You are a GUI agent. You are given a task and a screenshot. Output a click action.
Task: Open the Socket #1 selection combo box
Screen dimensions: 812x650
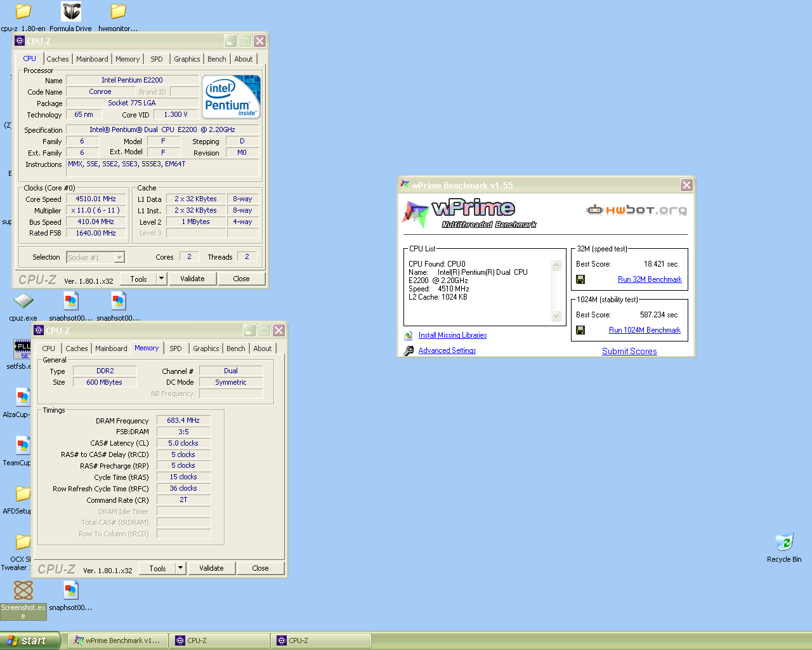click(x=95, y=257)
